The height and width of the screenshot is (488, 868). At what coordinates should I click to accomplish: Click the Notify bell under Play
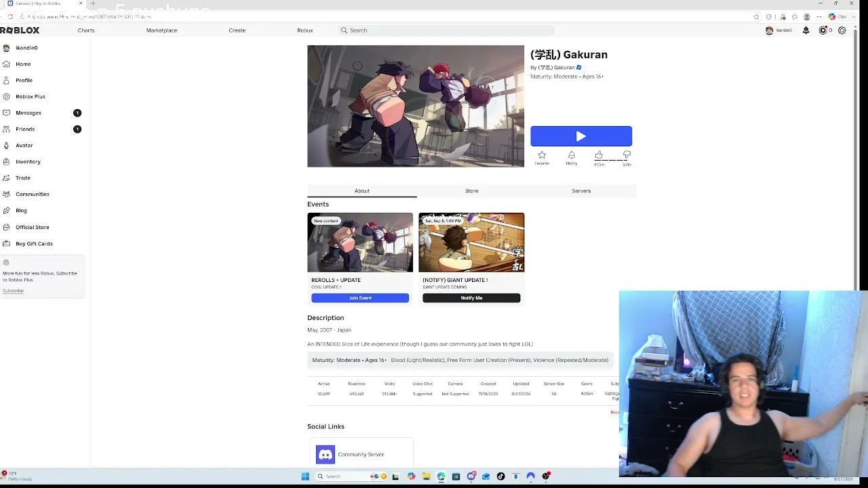pos(572,155)
